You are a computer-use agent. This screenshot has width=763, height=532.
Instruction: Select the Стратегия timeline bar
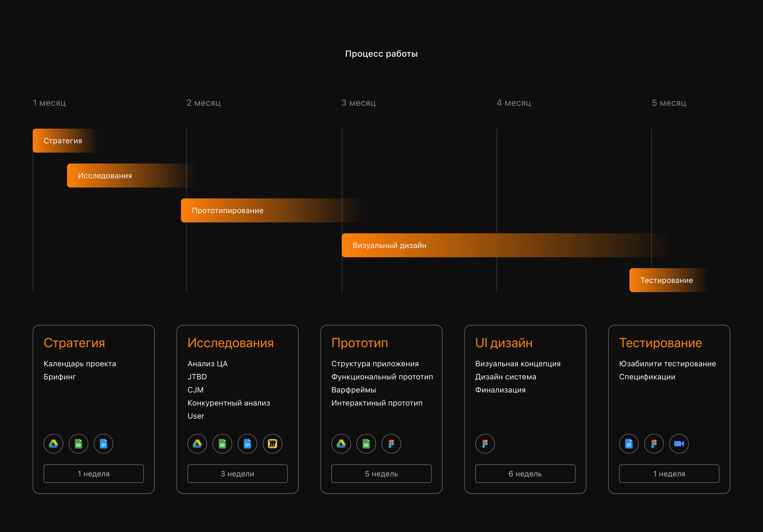coord(63,141)
